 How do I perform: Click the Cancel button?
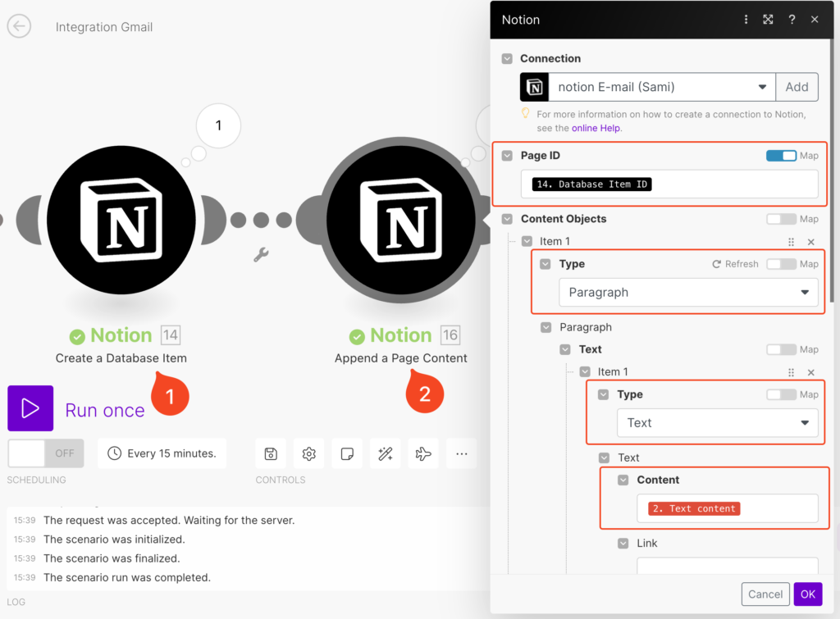pos(765,594)
